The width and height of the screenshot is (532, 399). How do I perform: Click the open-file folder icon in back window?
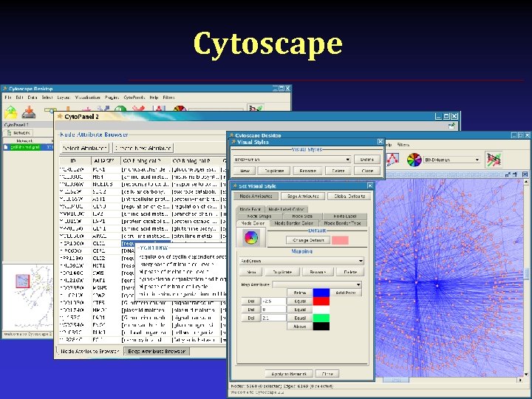[x=11, y=112]
